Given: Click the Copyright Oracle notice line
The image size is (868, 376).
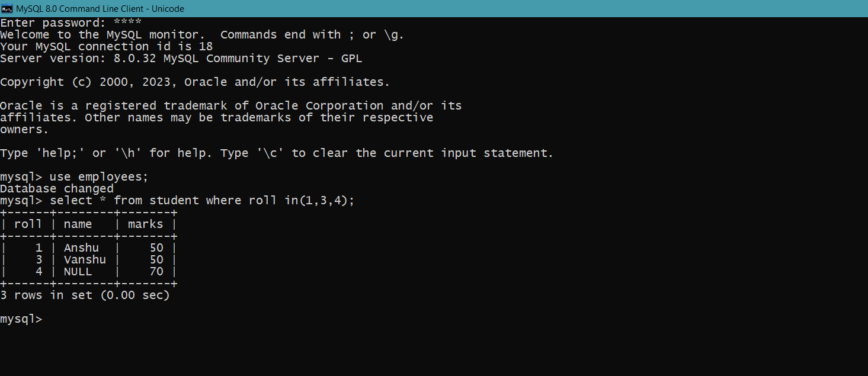Looking at the screenshot, I should 195,82.
